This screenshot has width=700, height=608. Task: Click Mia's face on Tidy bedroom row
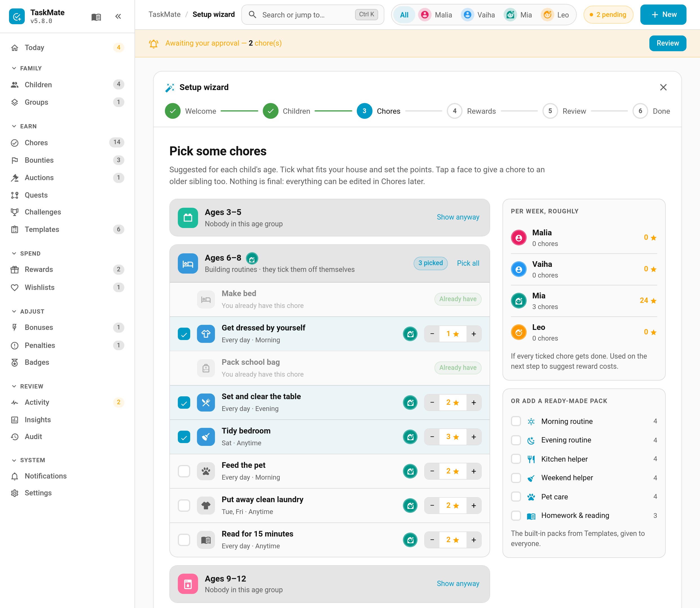click(410, 437)
